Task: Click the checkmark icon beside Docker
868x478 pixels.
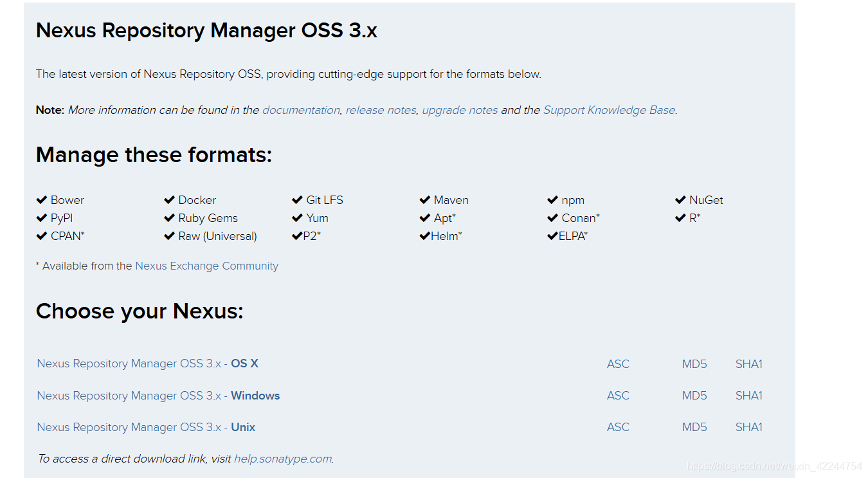Action: pyautogui.click(x=170, y=200)
